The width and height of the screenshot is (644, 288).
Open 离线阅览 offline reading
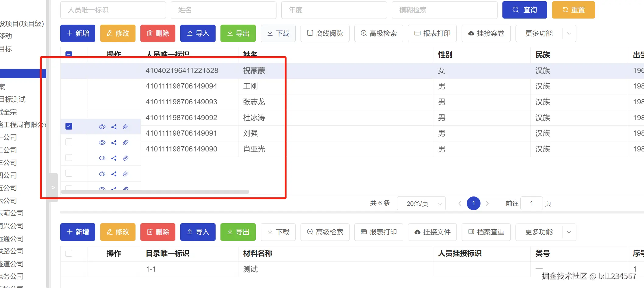325,33
